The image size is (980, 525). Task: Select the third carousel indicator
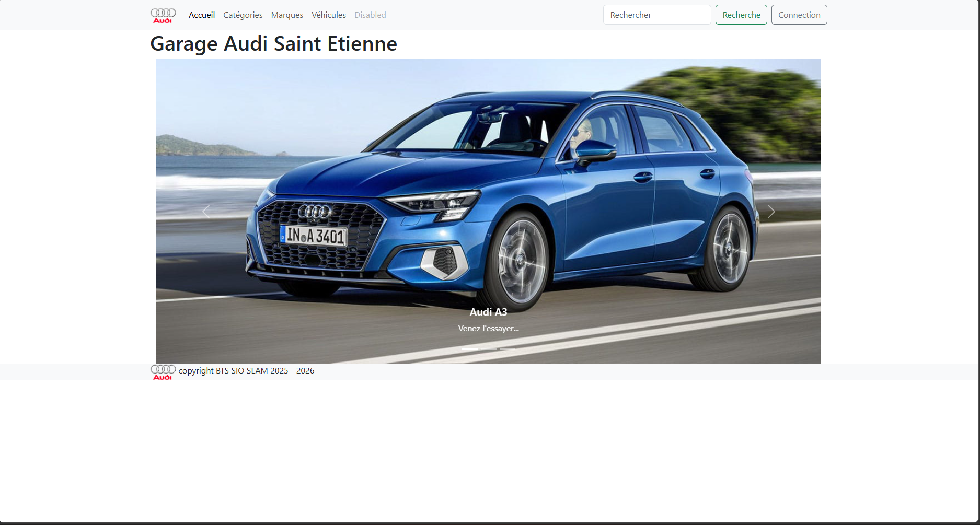point(508,349)
